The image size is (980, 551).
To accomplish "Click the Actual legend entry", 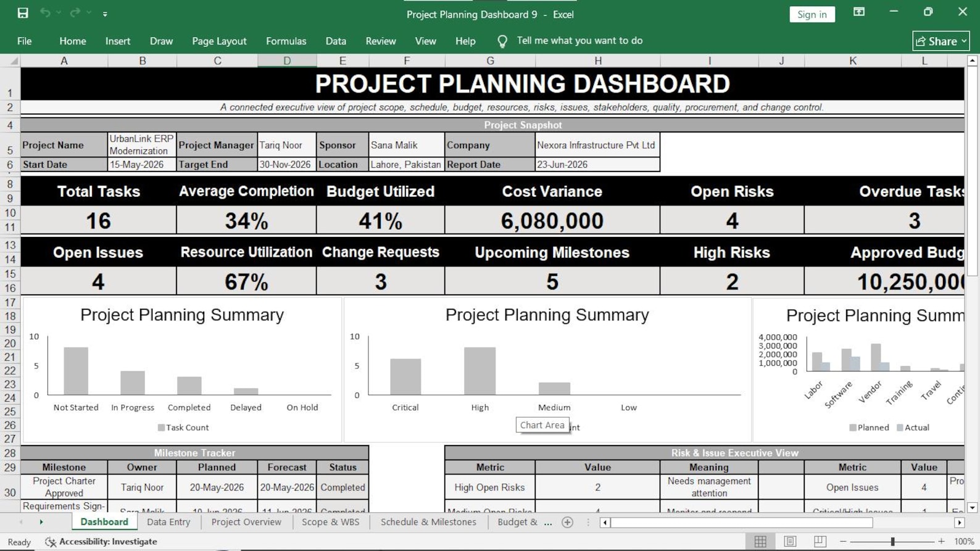I will coord(913,428).
